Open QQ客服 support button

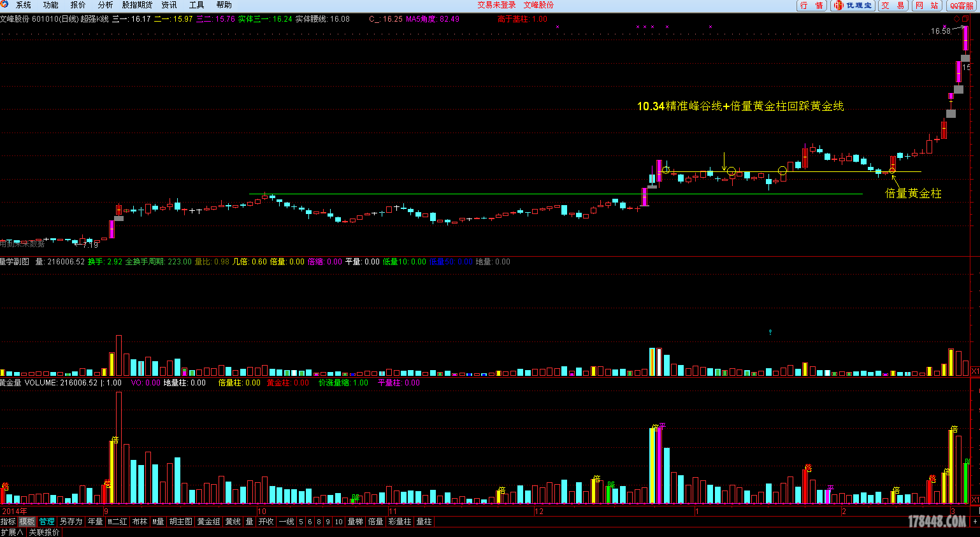(962, 5)
